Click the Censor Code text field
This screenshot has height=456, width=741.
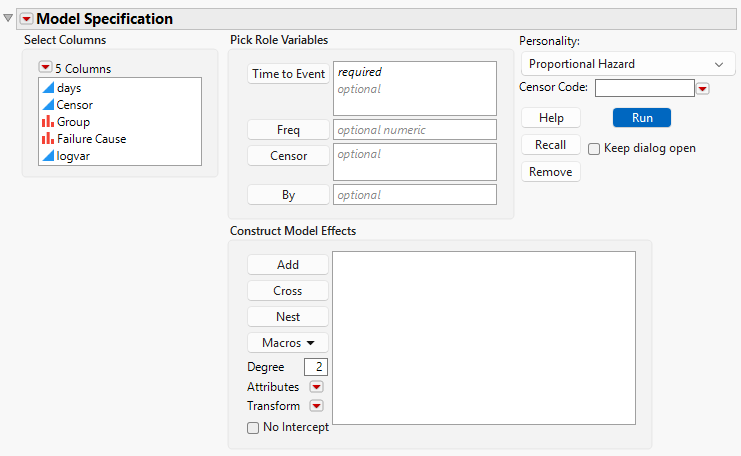point(644,88)
